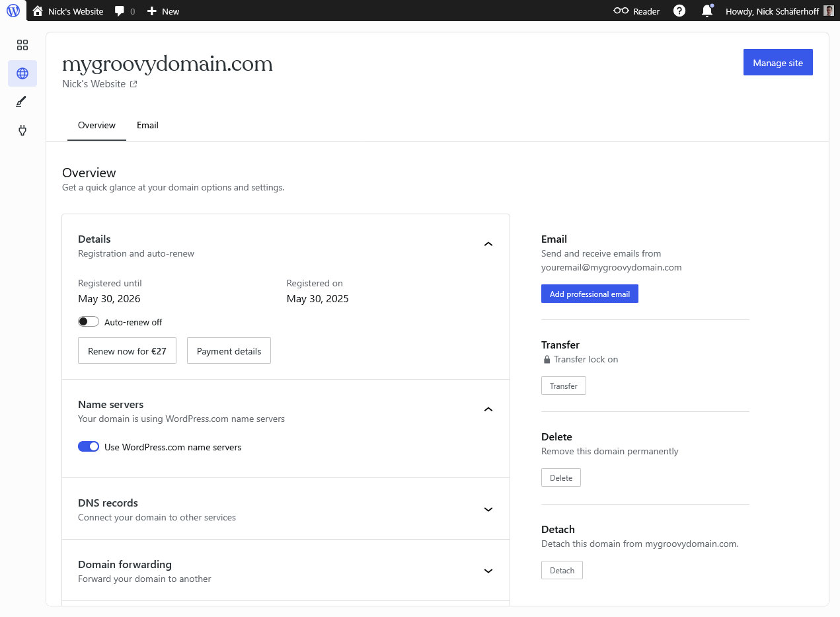Viewport: 840px width, 617px height.
Task: Collapse the Details section
Action: [488, 244]
